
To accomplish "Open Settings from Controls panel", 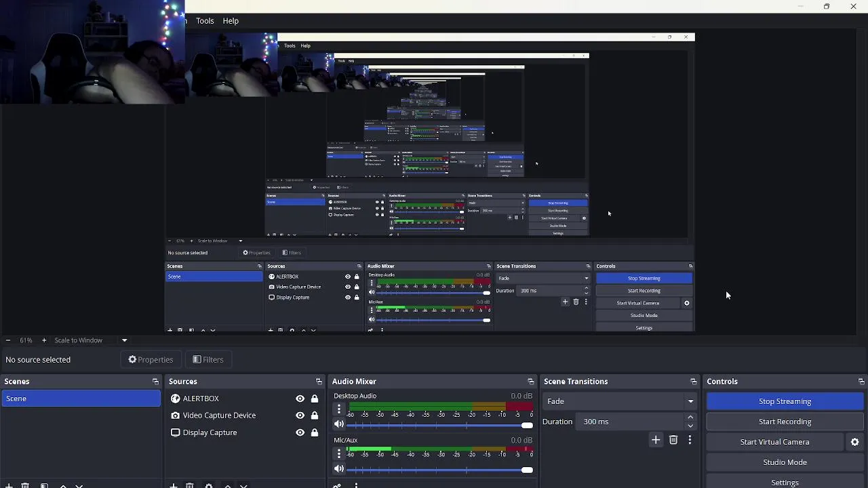I will tap(785, 482).
